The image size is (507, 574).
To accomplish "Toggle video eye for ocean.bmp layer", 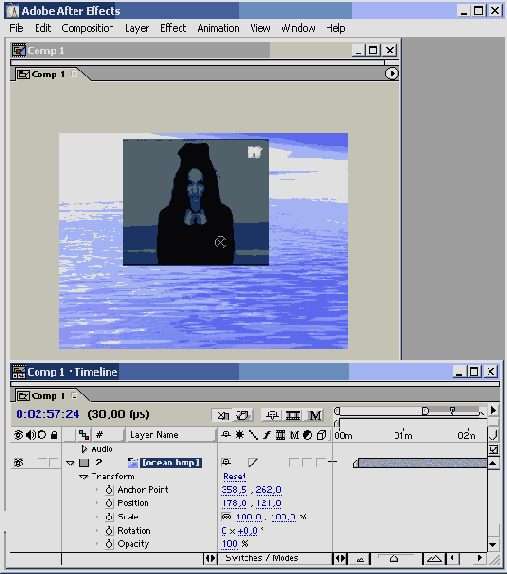I will [x=18, y=463].
